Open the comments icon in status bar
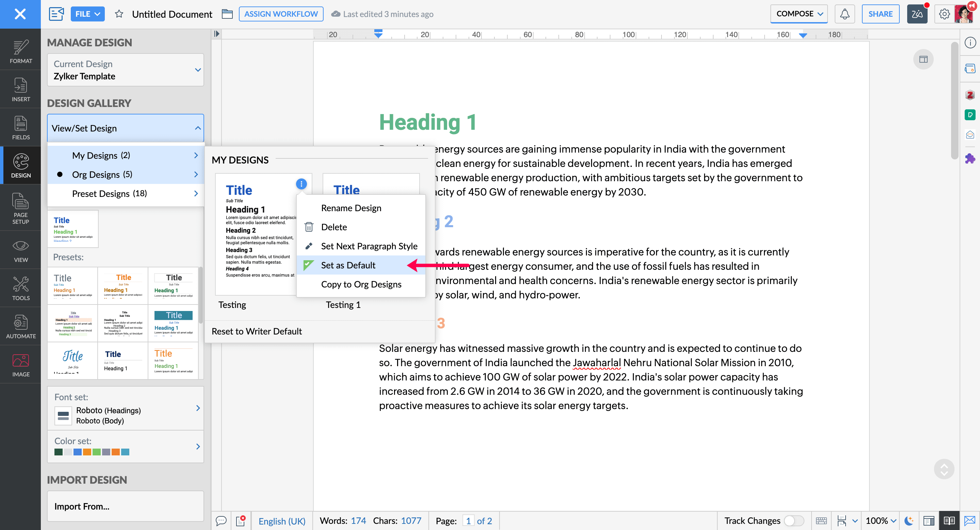 (x=221, y=520)
